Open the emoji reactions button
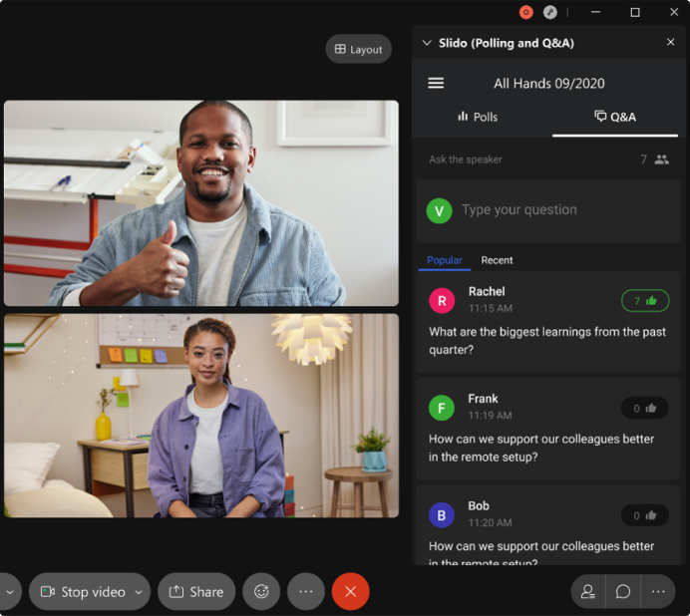 [x=261, y=591]
